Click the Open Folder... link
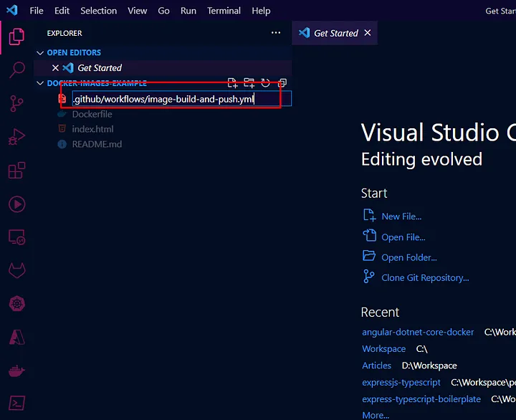Viewport: 516px width, 420px height. (x=409, y=257)
